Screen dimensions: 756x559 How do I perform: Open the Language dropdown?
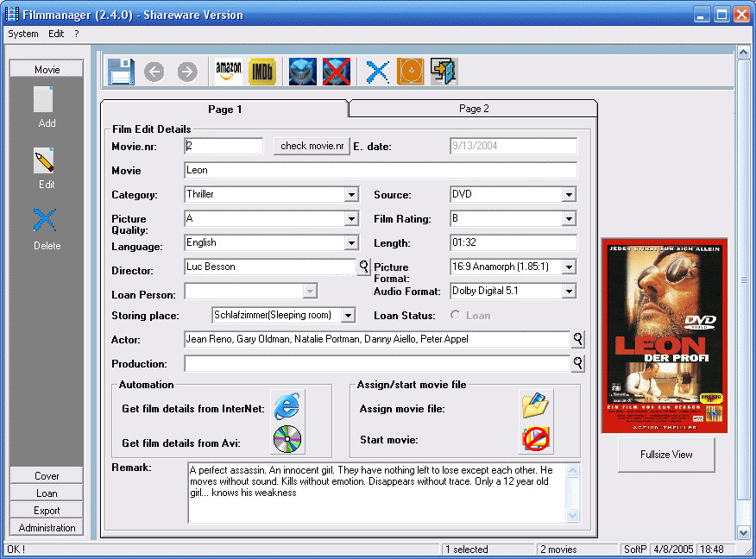(351, 243)
